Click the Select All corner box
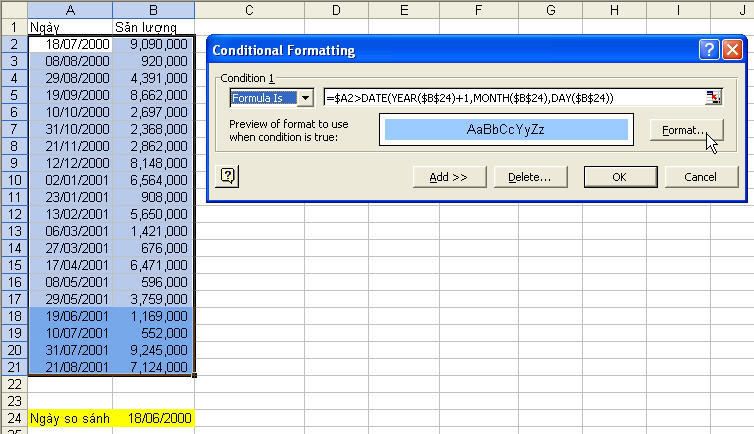Screen dimensions: 754x434 (14, 10)
